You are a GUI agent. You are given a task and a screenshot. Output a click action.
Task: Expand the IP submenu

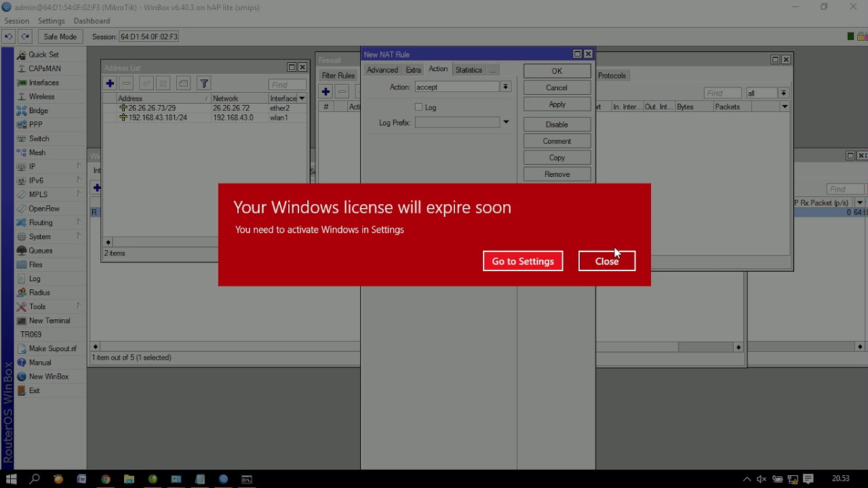(49, 167)
